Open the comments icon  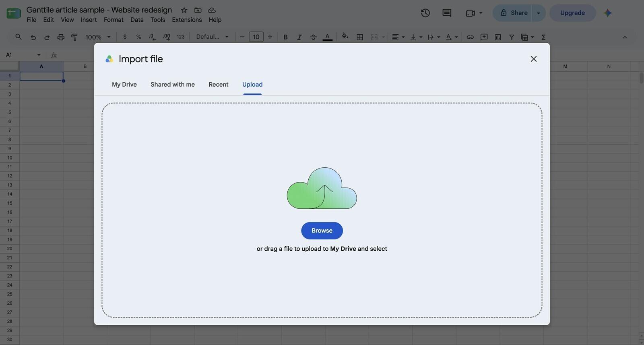pyautogui.click(x=447, y=13)
